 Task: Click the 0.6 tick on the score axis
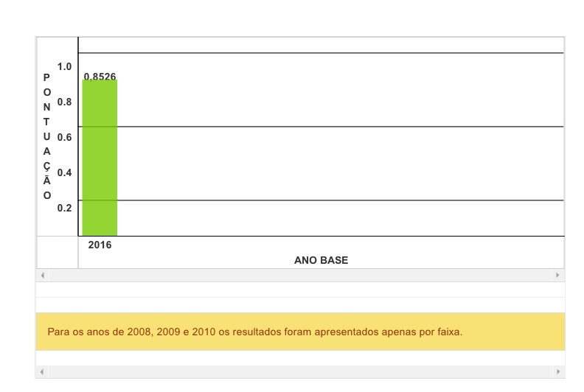(65, 138)
